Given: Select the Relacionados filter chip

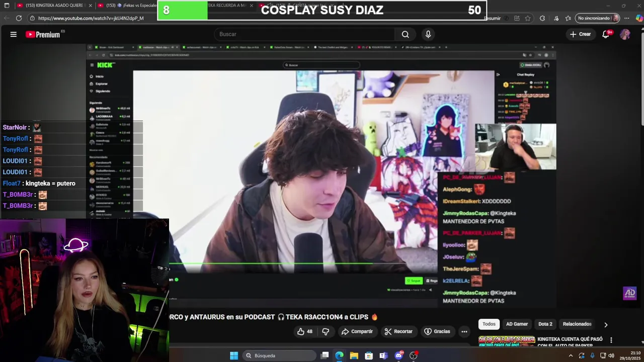Looking at the screenshot, I should (x=577, y=324).
